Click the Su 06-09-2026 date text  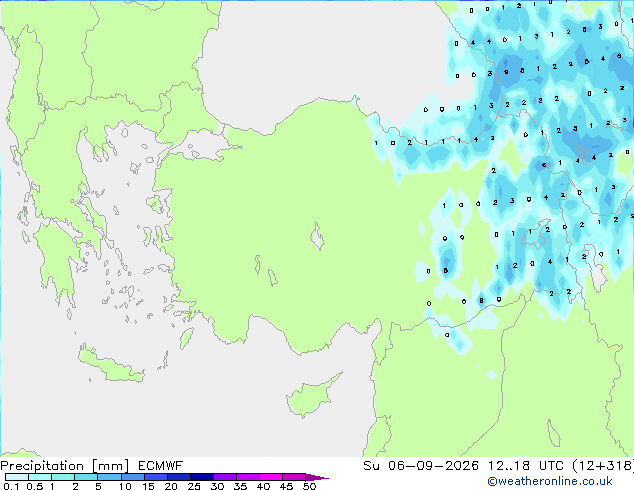tap(421, 466)
